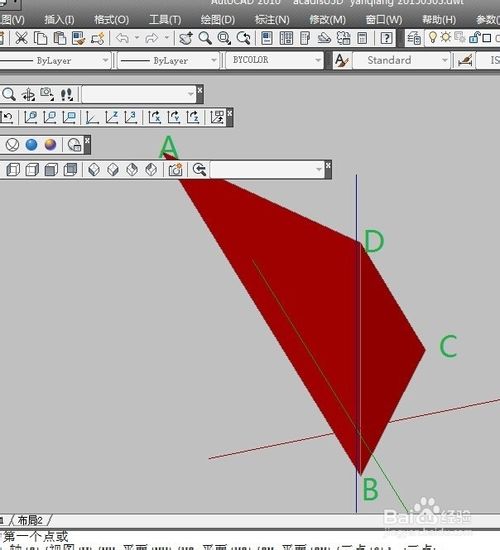Open the undo history dropdown arrow
Viewport: 500px width, 550px height.
[x=137, y=37]
